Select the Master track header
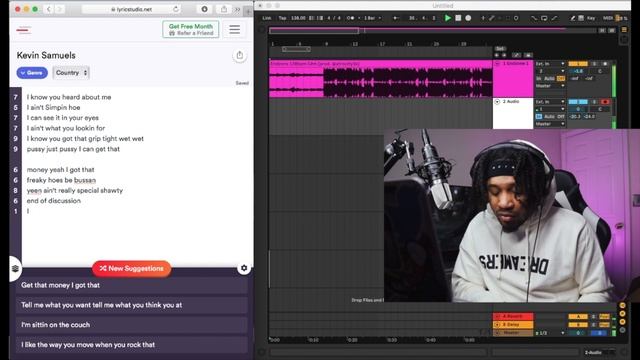Image resolution: width=640 pixels, height=360 pixels. pyautogui.click(x=513, y=333)
